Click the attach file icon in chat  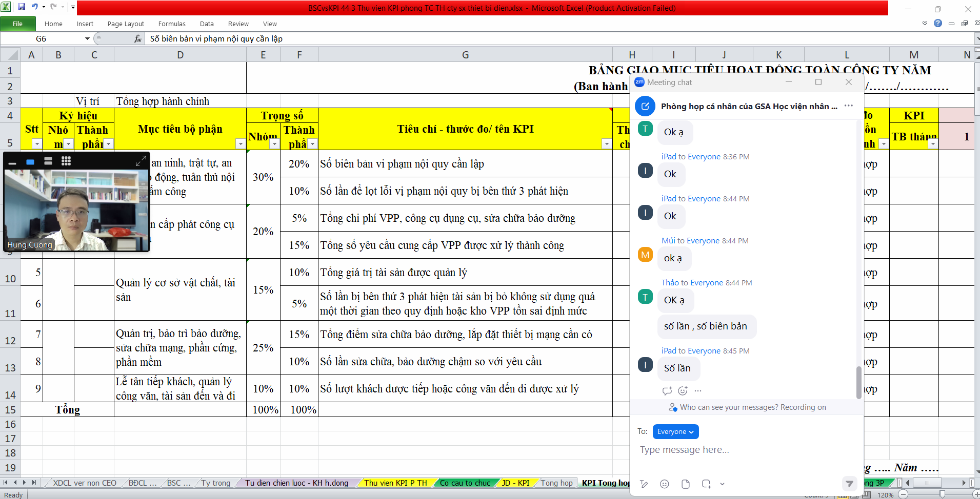click(x=685, y=484)
